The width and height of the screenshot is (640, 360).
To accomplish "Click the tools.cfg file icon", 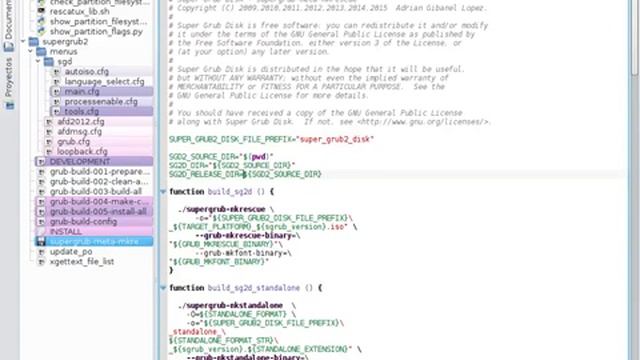I will [56, 112].
